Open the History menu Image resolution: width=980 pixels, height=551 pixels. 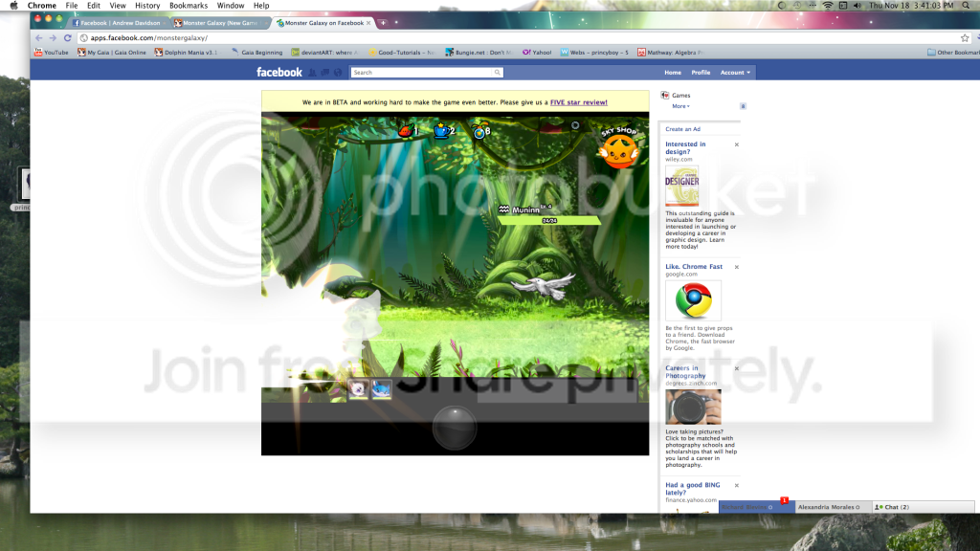[x=147, y=6]
